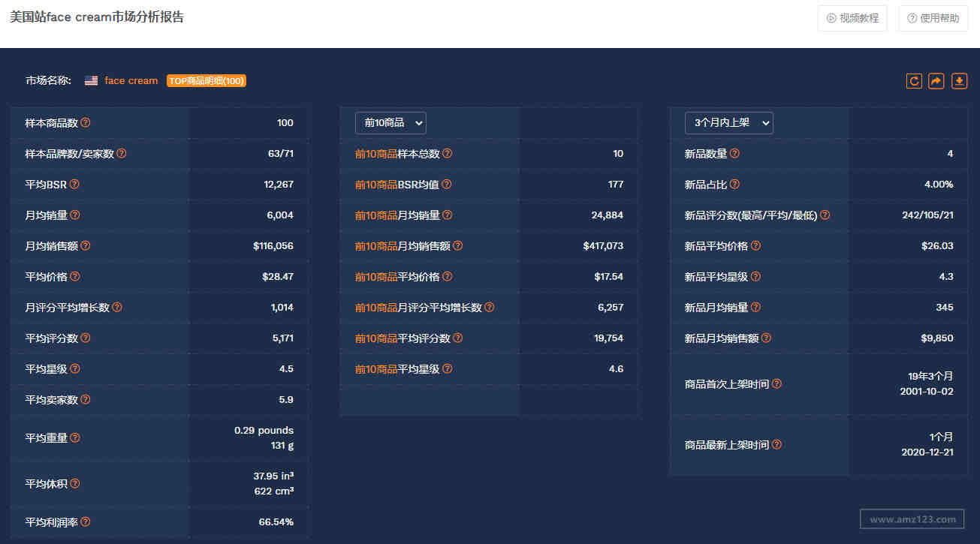980x544 pixels.
Task: Click the 新品占比 value 4.00%
Action: [939, 185]
